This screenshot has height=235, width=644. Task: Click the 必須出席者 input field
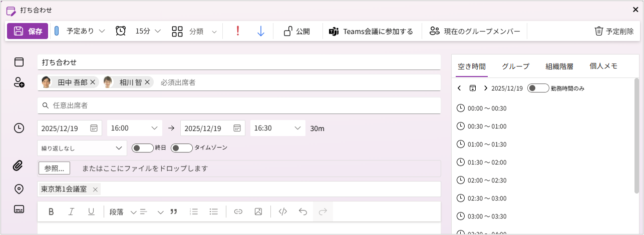pos(299,82)
